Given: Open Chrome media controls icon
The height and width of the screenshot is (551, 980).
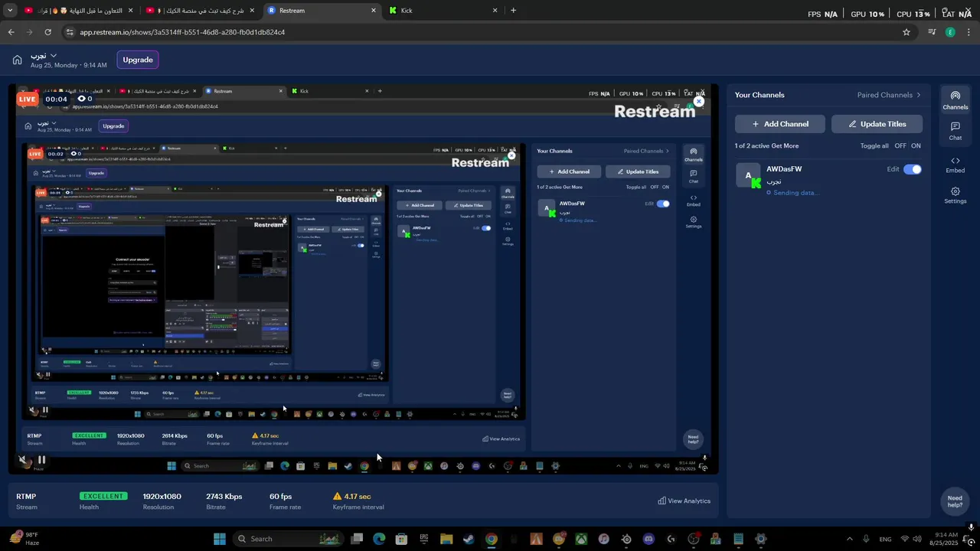Looking at the screenshot, I should pyautogui.click(x=932, y=32).
